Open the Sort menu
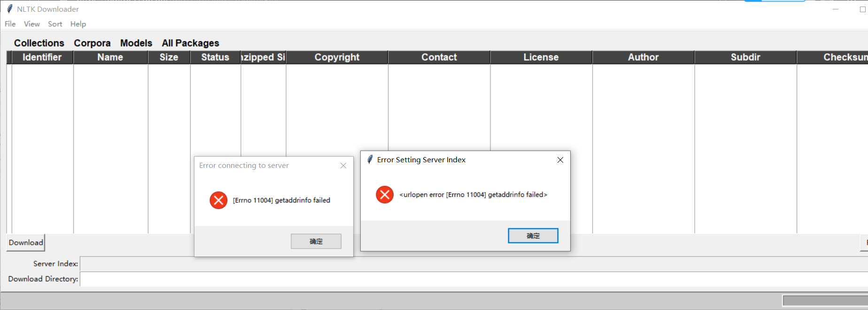Viewport: 868px width, 310px height. pos(55,24)
